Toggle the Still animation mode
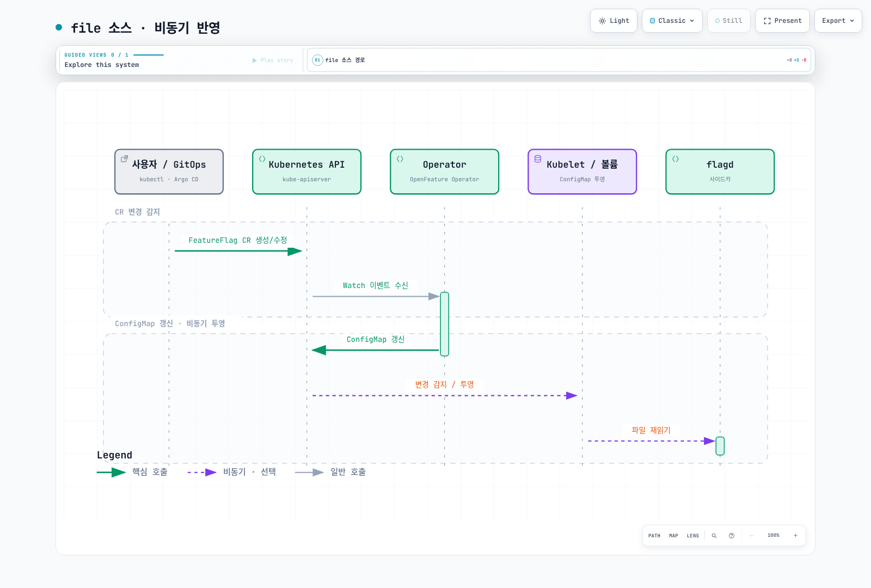This screenshot has width=871, height=588. (728, 21)
